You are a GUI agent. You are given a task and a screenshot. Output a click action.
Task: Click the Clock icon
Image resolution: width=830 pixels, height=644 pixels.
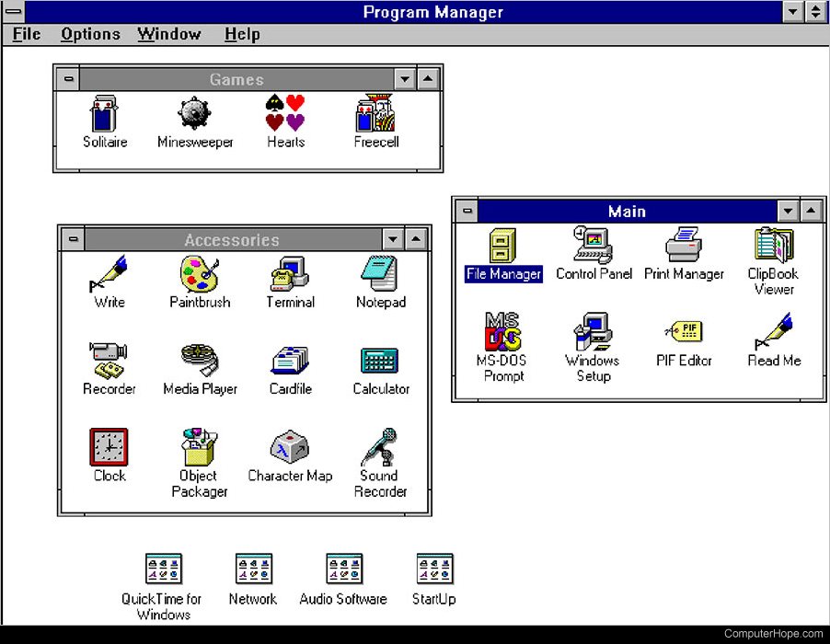110,447
